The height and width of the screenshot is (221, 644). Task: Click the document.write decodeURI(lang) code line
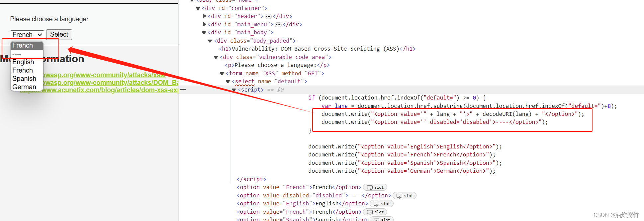(x=453, y=114)
